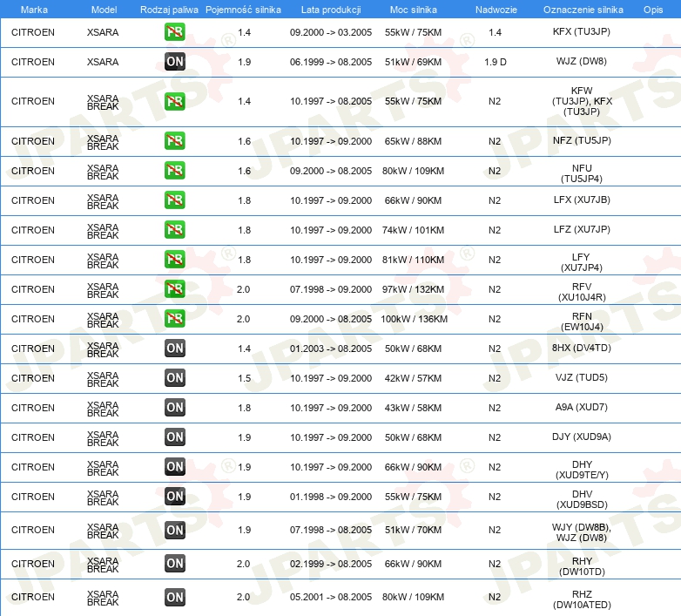Image resolution: width=681 pixels, height=616 pixels.
Task: Click XSARA BREAK model in the NFZ (TU5JP) row
Action: [103, 142]
